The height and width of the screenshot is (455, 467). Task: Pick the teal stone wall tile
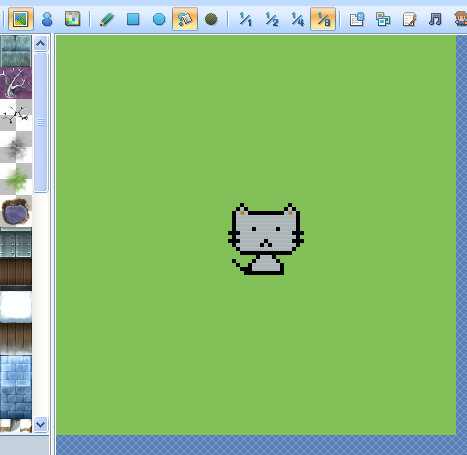point(16,51)
